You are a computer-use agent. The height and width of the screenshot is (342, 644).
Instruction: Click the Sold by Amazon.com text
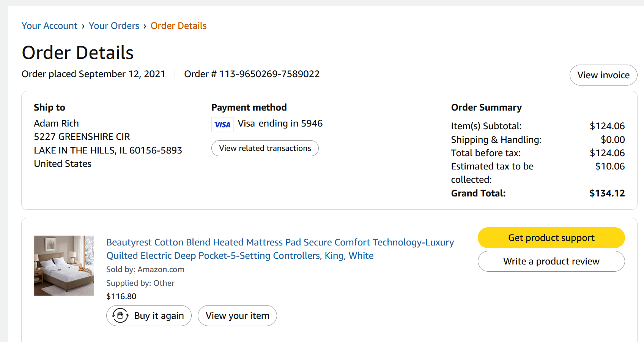145,269
